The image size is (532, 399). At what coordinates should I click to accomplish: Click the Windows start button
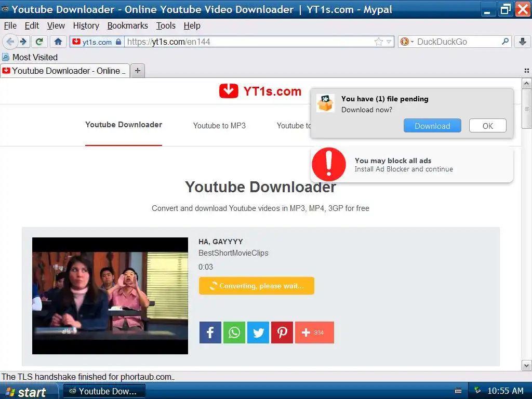(29, 392)
